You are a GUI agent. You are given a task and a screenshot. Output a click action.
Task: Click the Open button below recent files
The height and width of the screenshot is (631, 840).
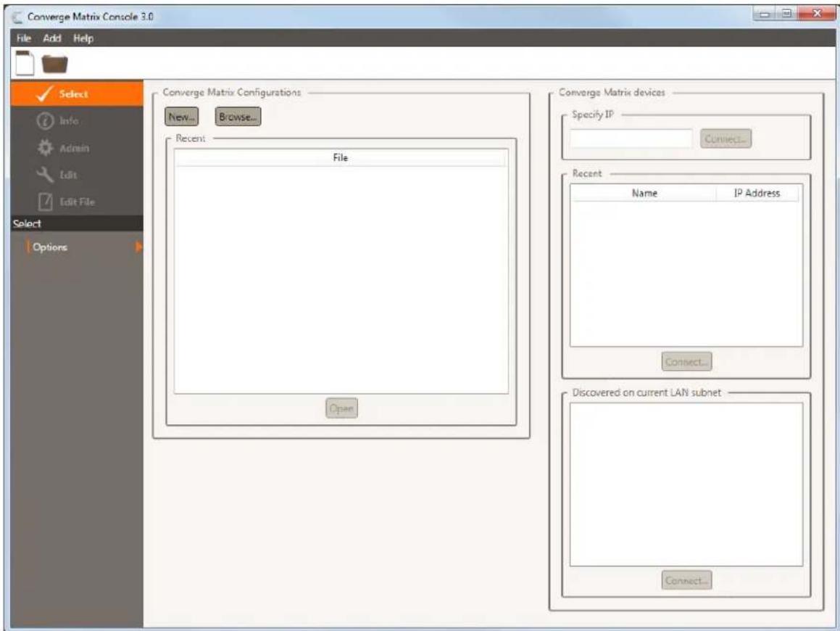[x=341, y=408]
